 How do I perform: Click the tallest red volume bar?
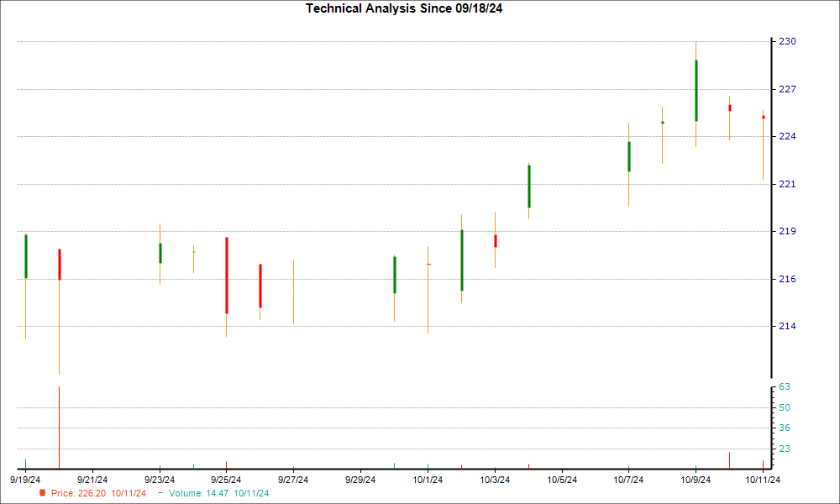click(59, 428)
